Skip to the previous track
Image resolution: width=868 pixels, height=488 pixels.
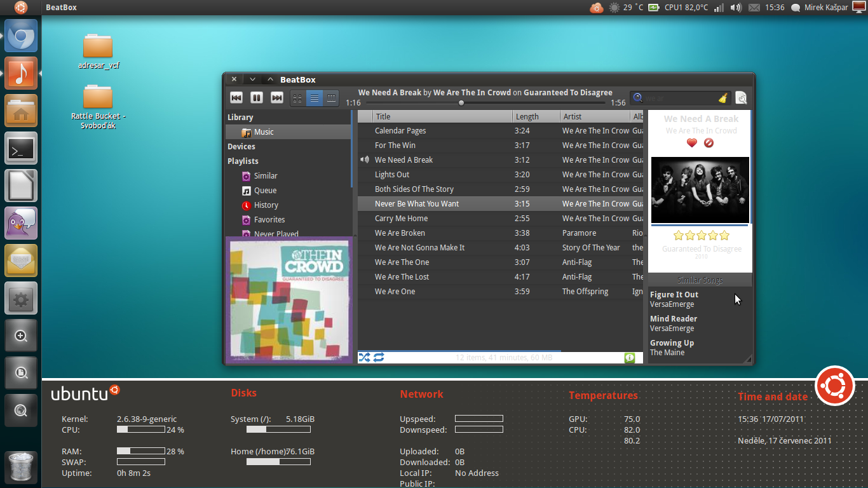click(236, 97)
